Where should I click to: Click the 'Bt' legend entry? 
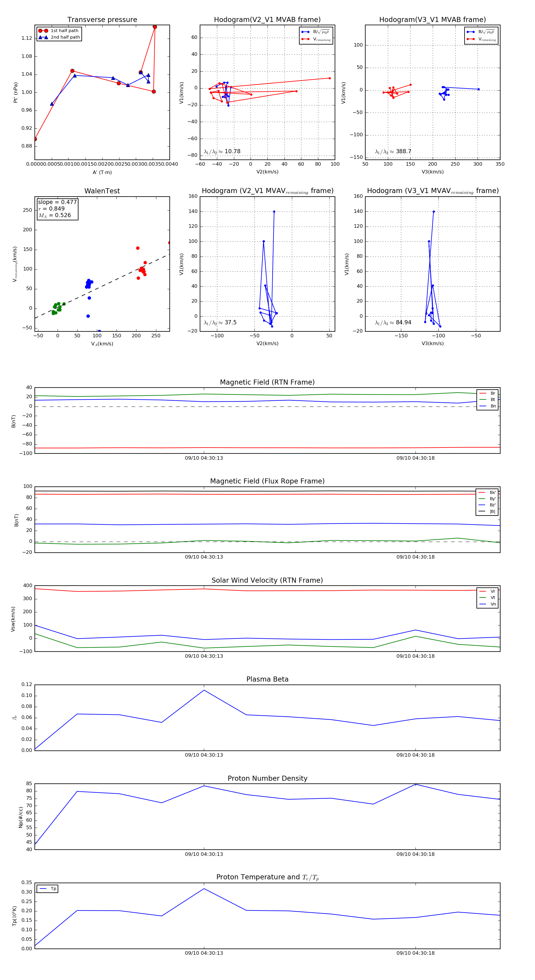click(487, 399)
